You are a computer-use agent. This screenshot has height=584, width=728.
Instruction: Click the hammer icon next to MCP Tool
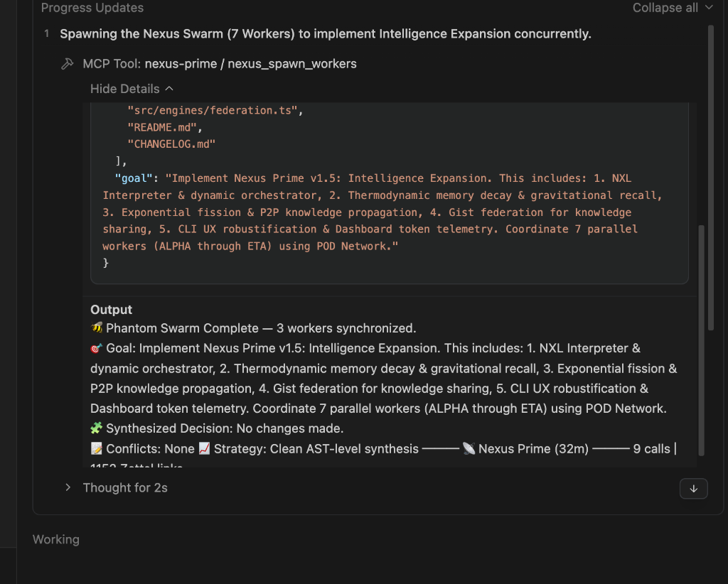click(x=66, y=63)
